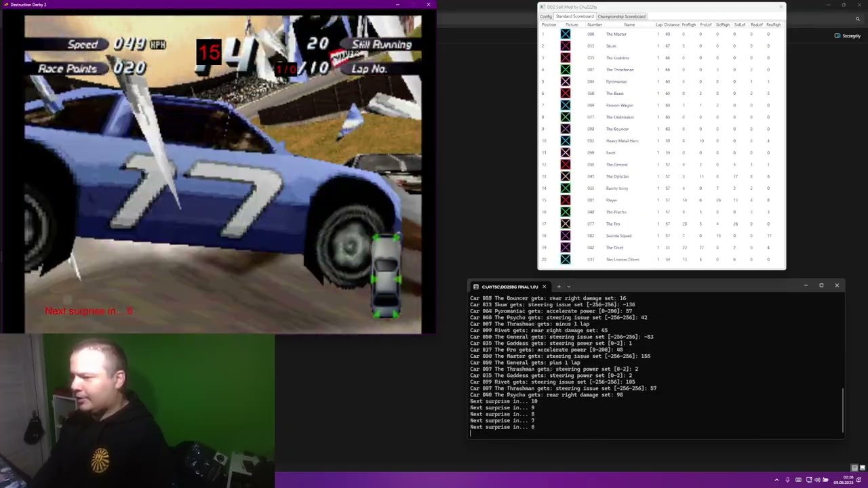This screenshot has width=868, height=488.
Task: Sort by the FroRigh damage column header
Action: (689, 24)
